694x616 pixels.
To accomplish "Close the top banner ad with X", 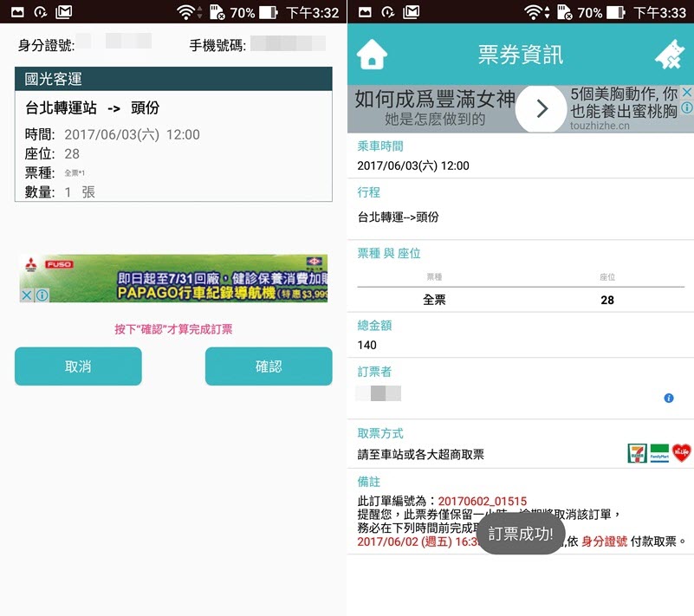I will (x=686, y=92).
